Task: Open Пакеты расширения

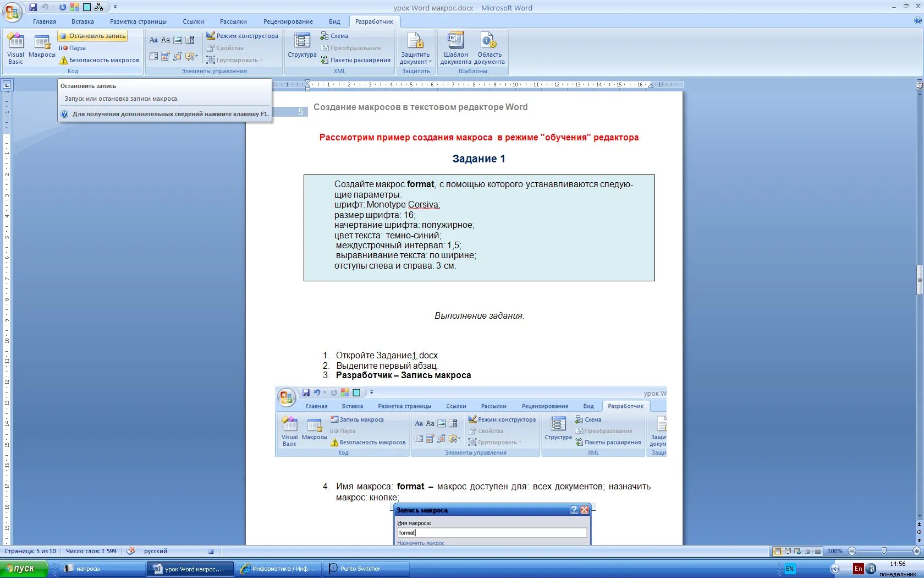Action: pos(355,60)
